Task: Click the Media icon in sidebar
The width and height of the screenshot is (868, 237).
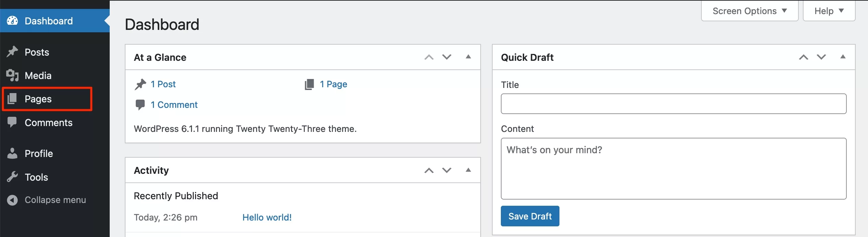Action: (x=12, y=75)
